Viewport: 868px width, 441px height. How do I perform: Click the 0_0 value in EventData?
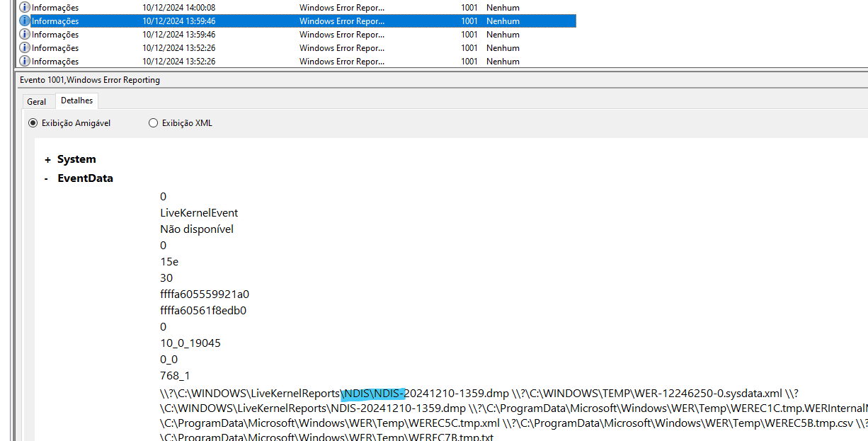point(169,360)
